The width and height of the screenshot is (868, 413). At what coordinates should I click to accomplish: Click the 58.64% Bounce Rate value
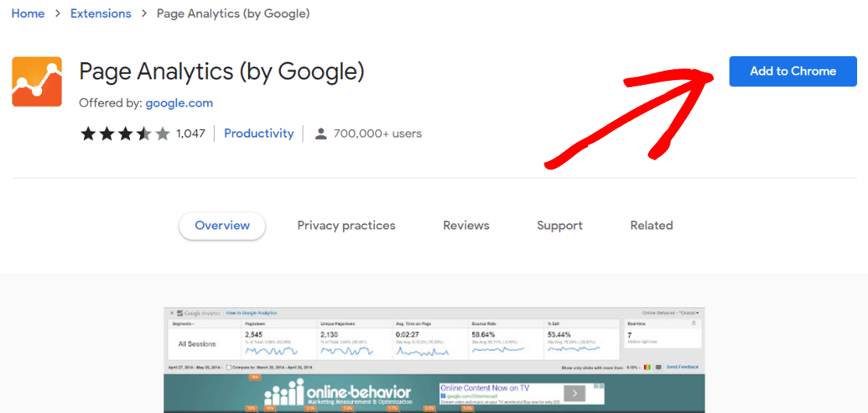click(x=483, y=334)
